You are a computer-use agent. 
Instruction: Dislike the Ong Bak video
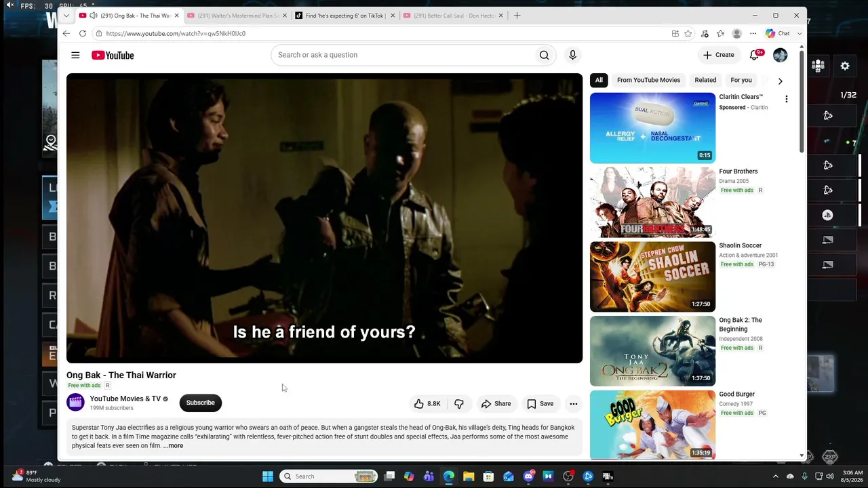pos(459,403)
